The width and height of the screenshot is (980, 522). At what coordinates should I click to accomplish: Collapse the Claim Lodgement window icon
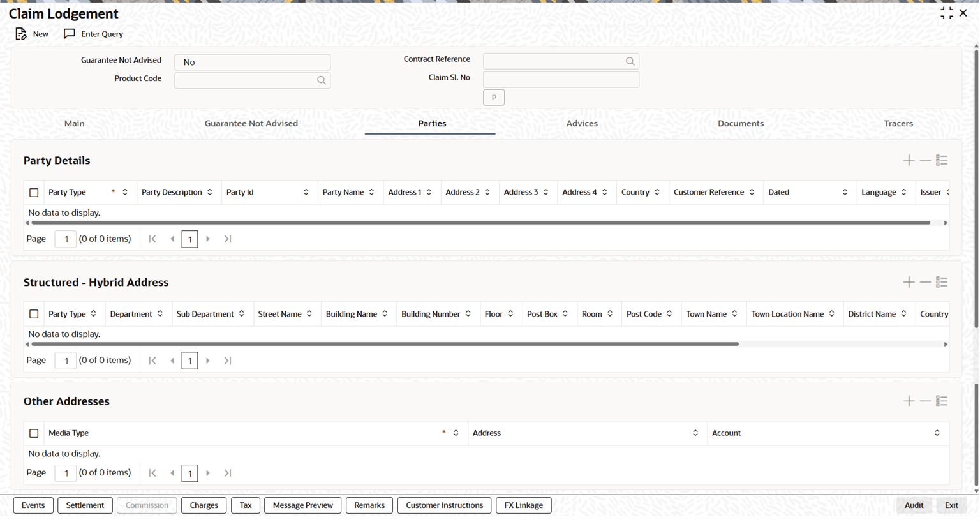(947, 13)
